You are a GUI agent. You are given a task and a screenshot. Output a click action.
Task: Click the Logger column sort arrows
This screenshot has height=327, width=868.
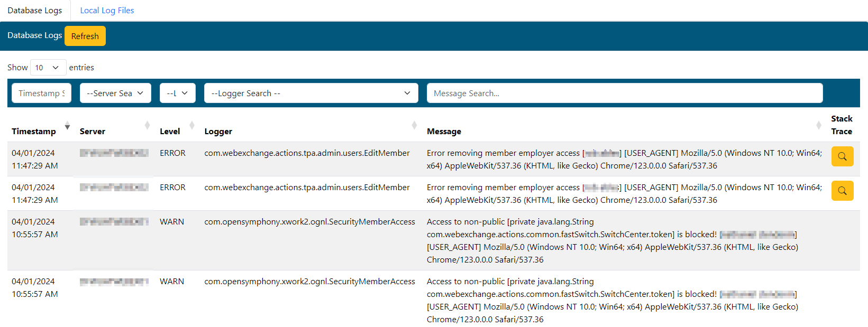(414, 126)
